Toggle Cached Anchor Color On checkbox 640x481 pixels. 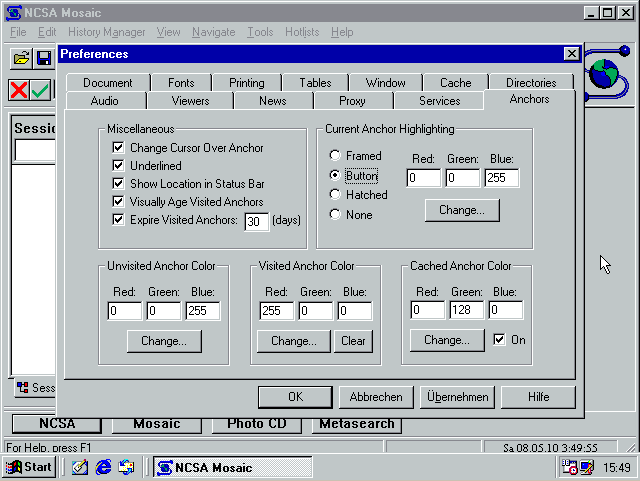pyautogui.click(x=499, y=339)
